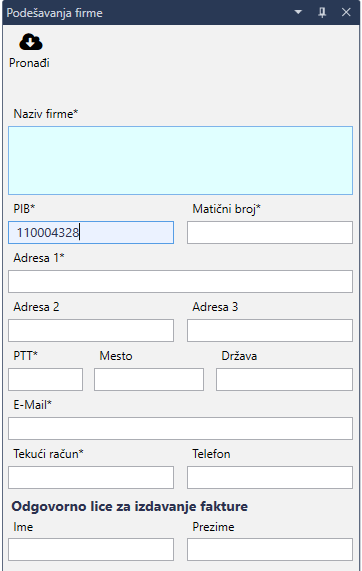
Task: Click the PTT postal code field
Action: pyautogui.click(x=46, y=379)
